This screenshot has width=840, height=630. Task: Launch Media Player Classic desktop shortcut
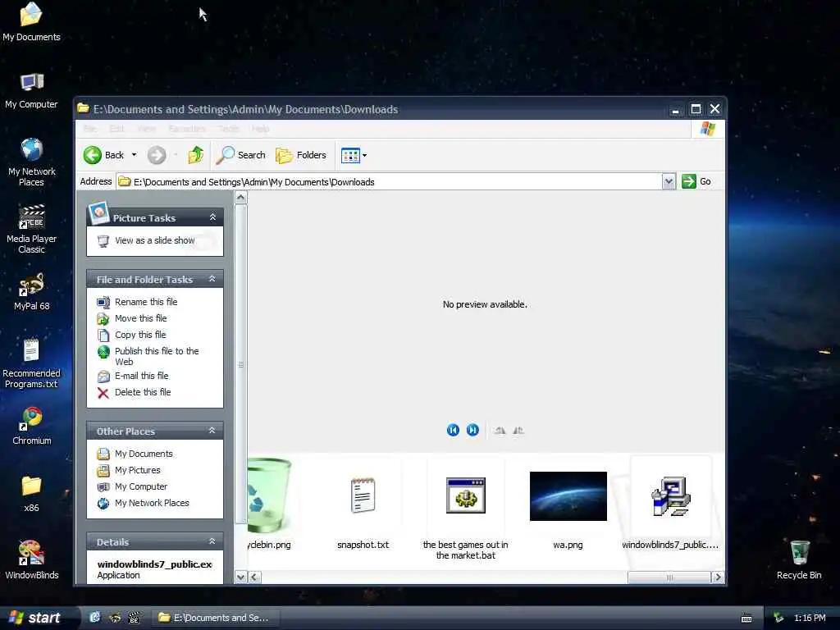(31, 230)
